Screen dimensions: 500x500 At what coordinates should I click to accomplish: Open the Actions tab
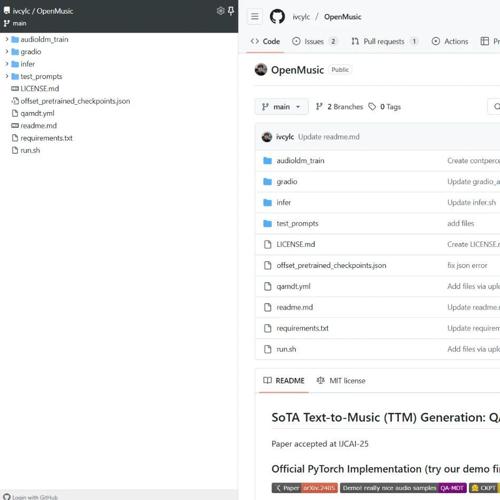point(450,41)
